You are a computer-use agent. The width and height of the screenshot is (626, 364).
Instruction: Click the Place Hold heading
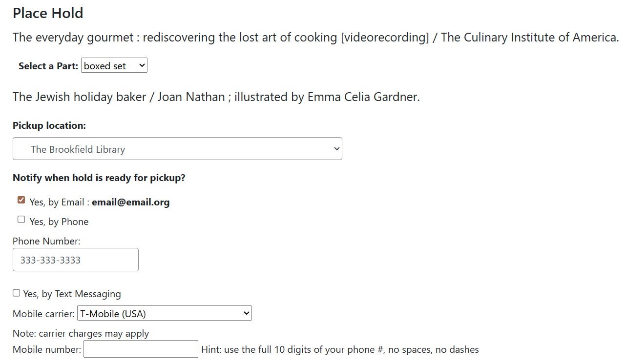point(48,13)
